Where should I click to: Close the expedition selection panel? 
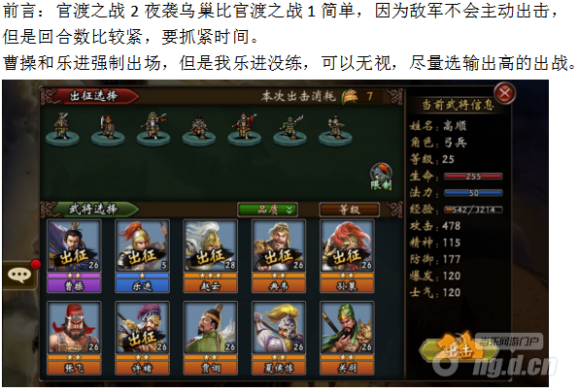(504, 93)
